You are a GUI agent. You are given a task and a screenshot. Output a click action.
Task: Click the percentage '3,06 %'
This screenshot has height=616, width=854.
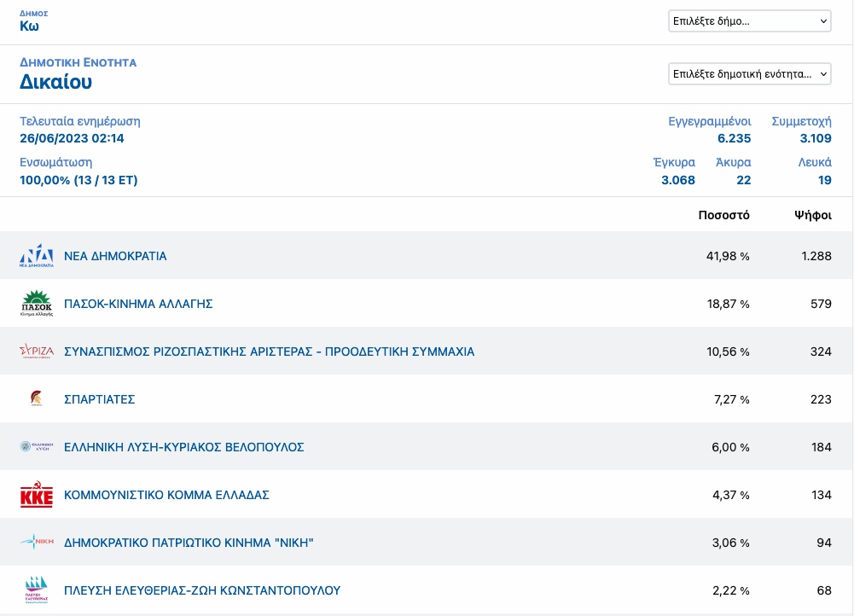pos(731,543)
